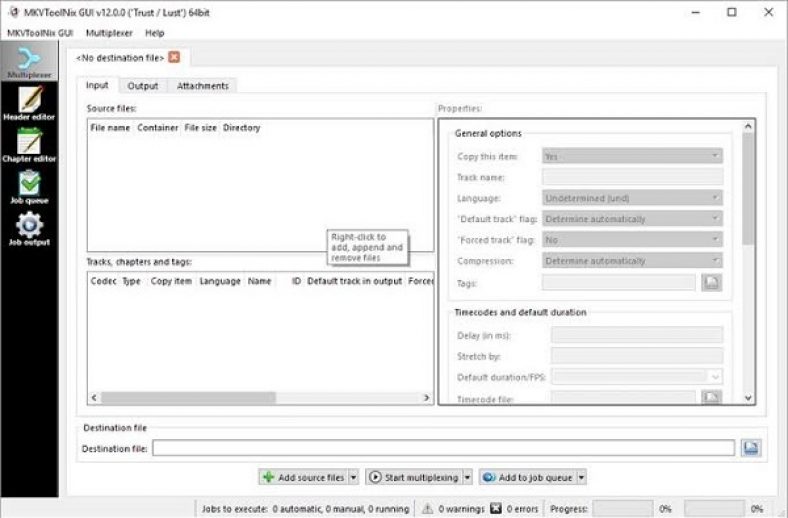Show the Job queue
This screenshot has height=518, width=788.
[x=29, y=187]
